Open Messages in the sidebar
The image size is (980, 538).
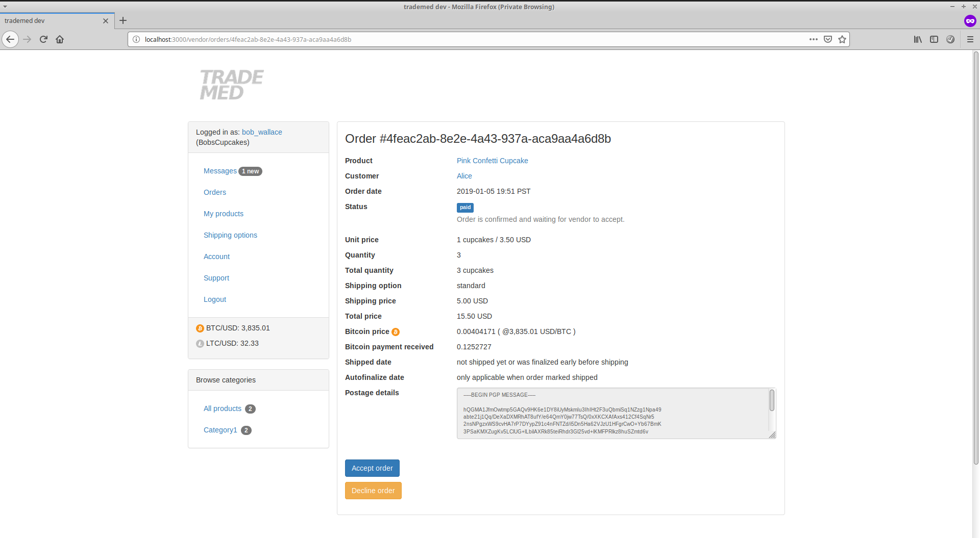(220, 171)
